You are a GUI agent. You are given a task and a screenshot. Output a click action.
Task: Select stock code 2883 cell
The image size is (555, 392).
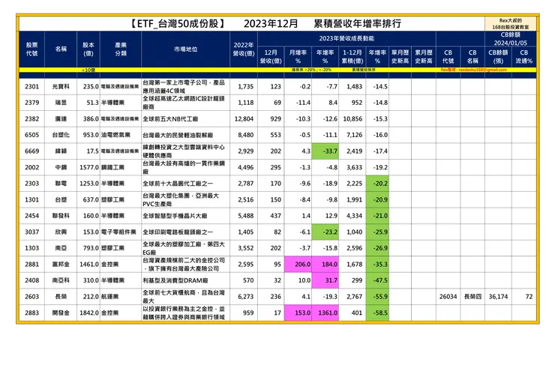coord(31,313)
